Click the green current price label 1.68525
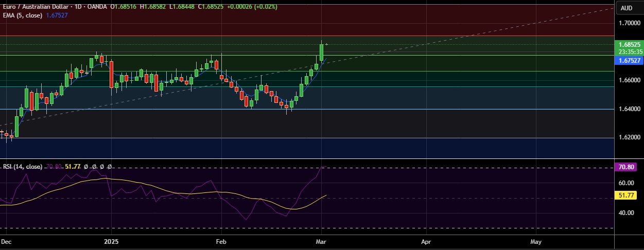This screenshot has width=644, height=250. pos(629,45)
